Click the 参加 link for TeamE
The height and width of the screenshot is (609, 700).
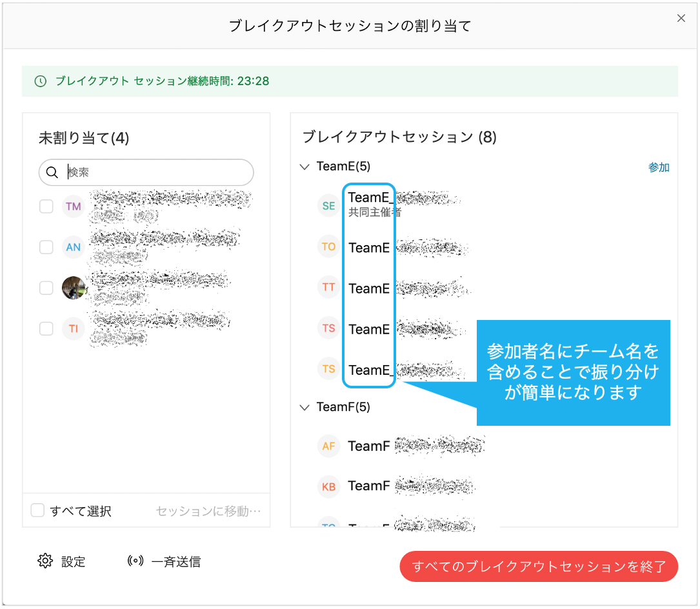[658, 166]
